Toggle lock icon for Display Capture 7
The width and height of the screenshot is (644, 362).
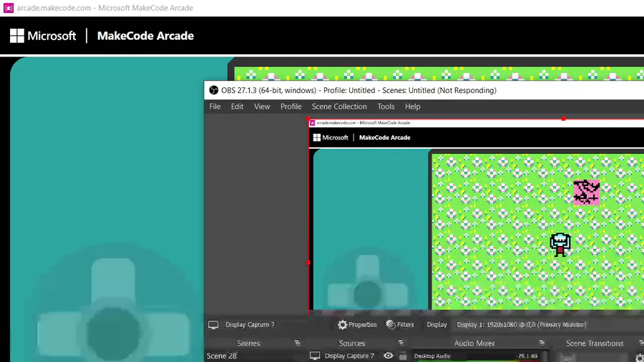pos(403,356)
